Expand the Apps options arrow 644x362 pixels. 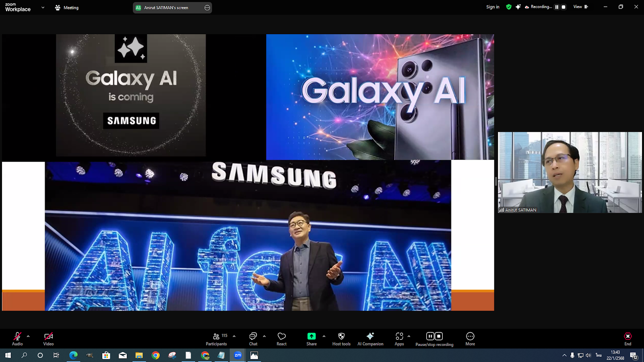point(409,336)
